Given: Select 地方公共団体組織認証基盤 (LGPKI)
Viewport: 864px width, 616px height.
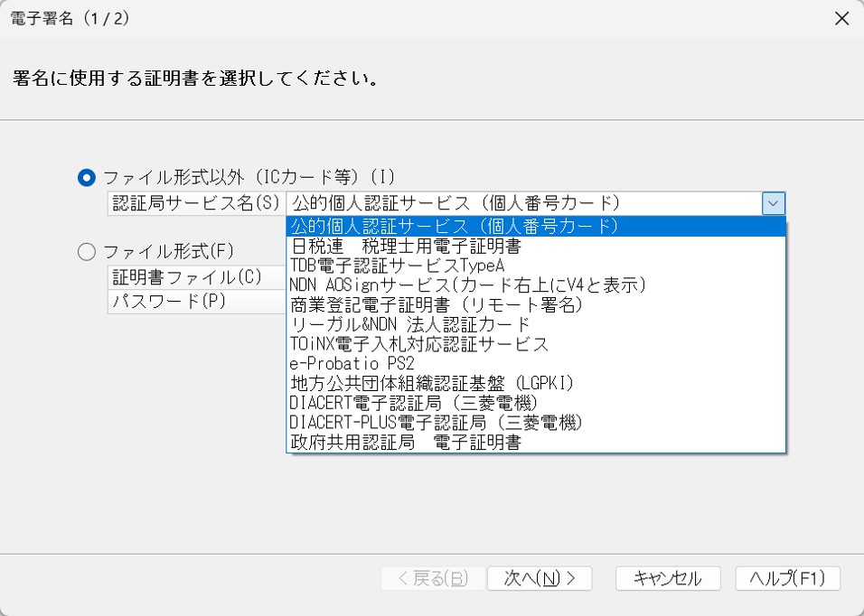Looking at the screenshot, I should pyautogui.click(x=536, y=383).
